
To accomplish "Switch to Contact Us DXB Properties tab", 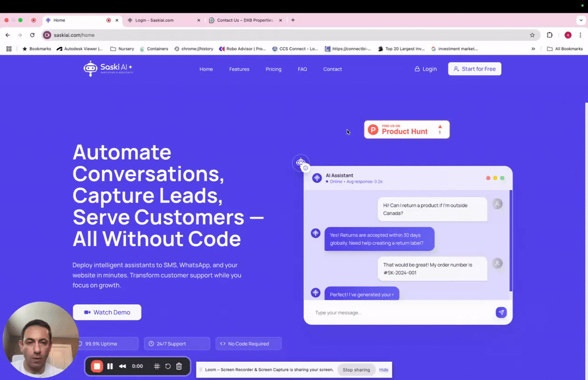I will [245, 20].
